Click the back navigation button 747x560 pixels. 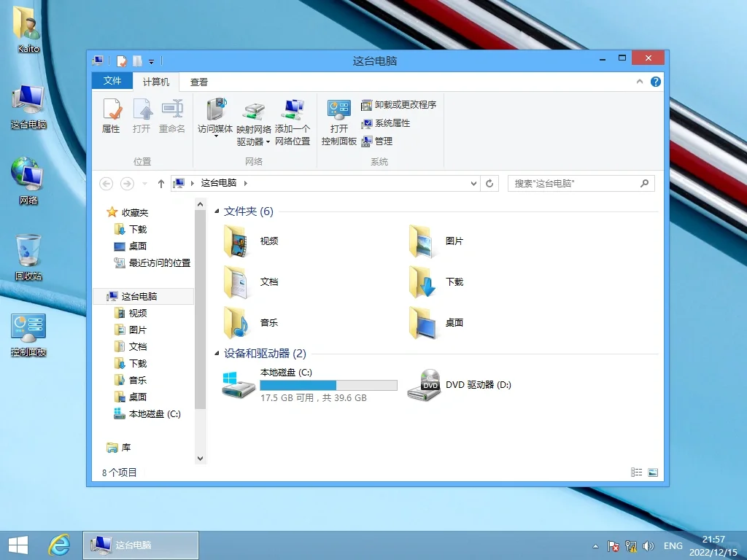[106, 184]
